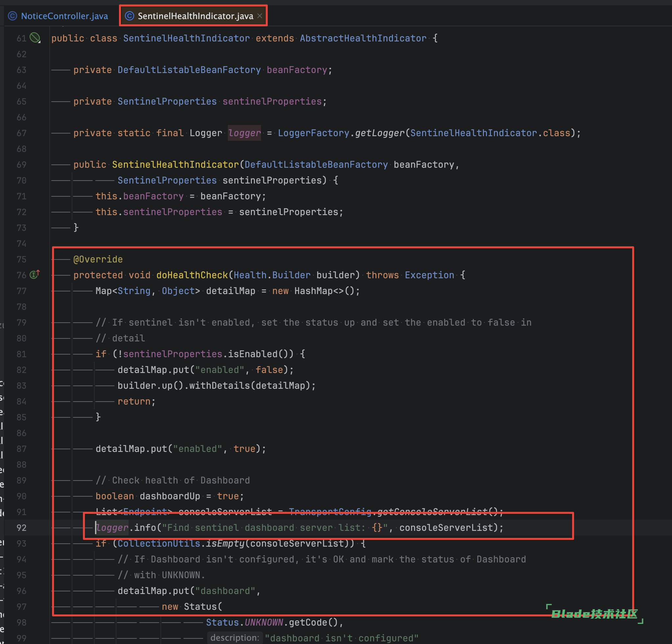Click the SentinelProperties type on line 65
The width and height of the screenshot is (672, 644).
167,101
